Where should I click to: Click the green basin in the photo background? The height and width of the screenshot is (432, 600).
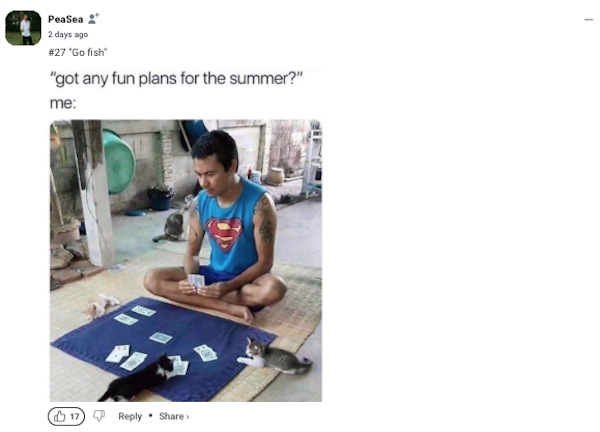(x=118, y=161)
